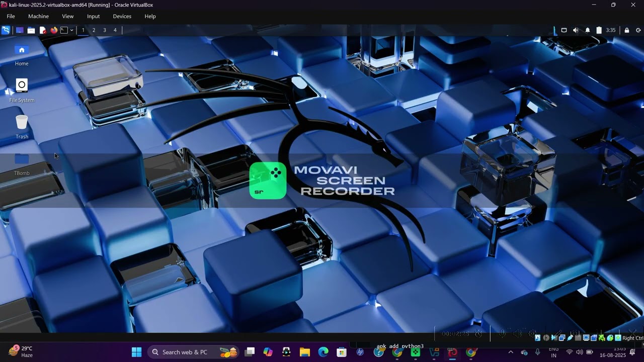Open Microsoft Edge on Windows taskbar
This screenshot has width=644, height=362.
(x=323, y=352)
